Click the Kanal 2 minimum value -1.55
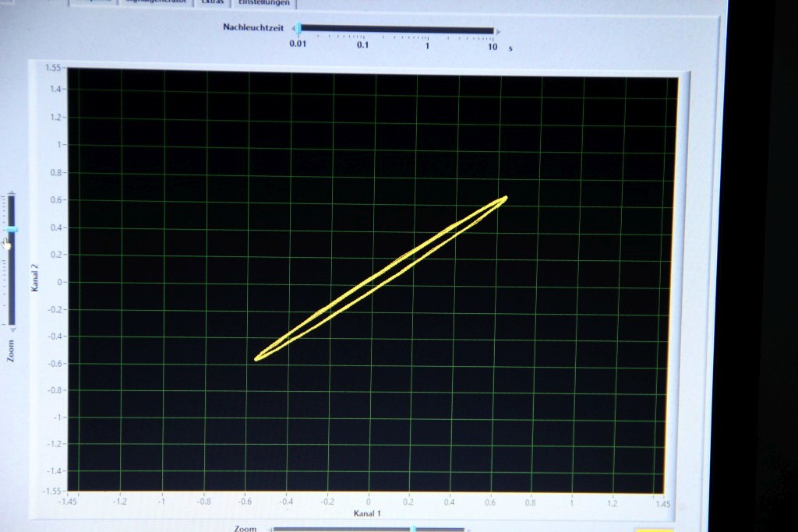798x532 pixels. pyautogui.click(x=51, y=491)
